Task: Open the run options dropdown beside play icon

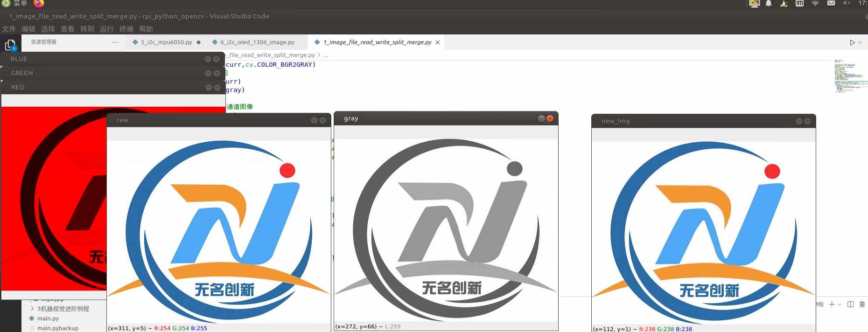Action: pos(860,42)
